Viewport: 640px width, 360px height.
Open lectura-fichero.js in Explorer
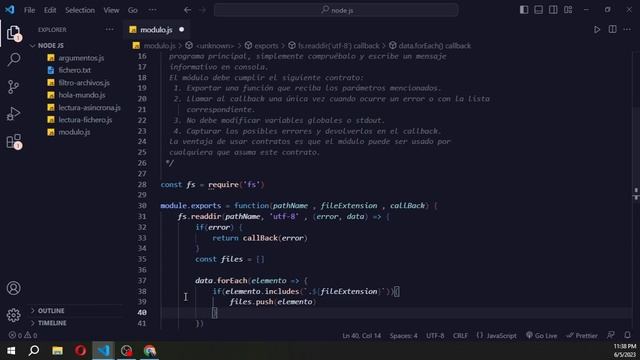(85, 120)
